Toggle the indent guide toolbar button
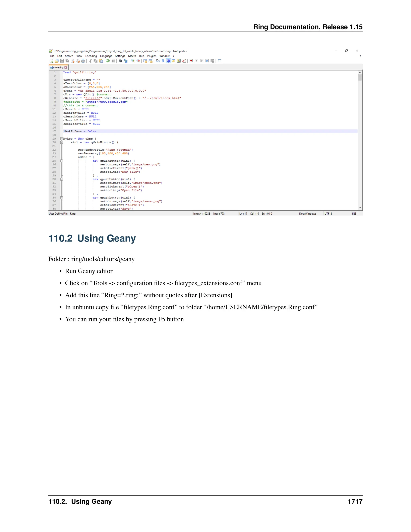The width and height of the screenshot is (411, 532). click(168, 61)
